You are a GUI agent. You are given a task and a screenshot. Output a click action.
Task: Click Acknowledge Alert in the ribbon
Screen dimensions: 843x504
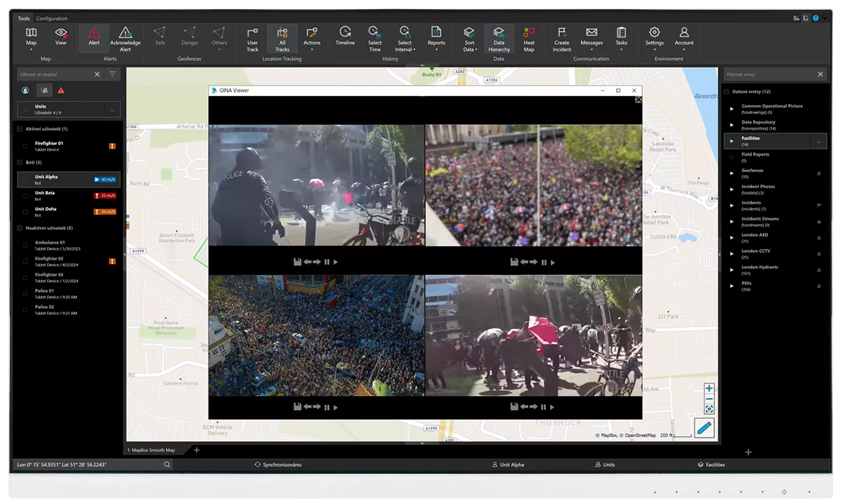[x=125, y=39]
